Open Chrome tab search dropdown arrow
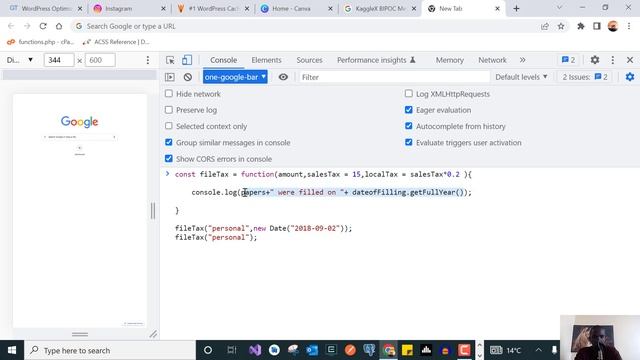 (559, 8)
